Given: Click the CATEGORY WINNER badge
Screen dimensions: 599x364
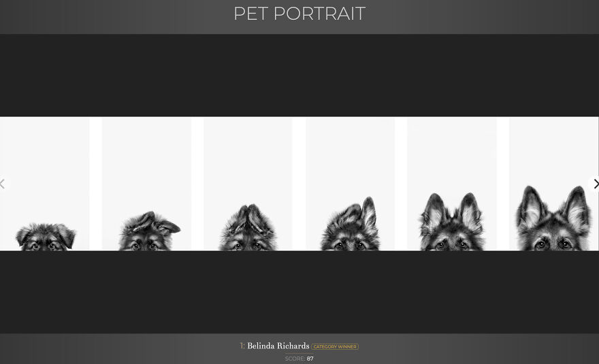Looking at the screenshot, I should click(335, 347).
